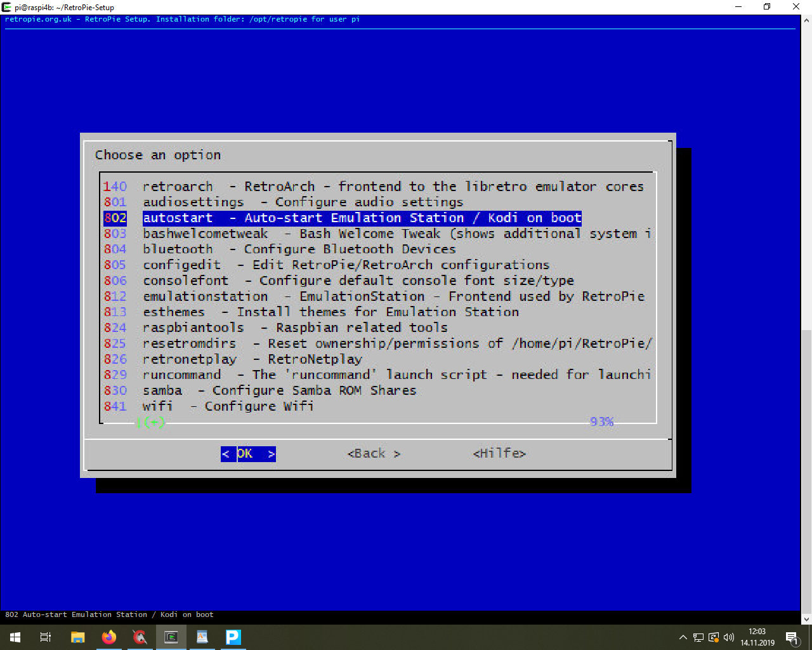Viewport: 812px width, 650px height.
Task: Open the red circular taskbar app
Action: click(x=140, y=637)
